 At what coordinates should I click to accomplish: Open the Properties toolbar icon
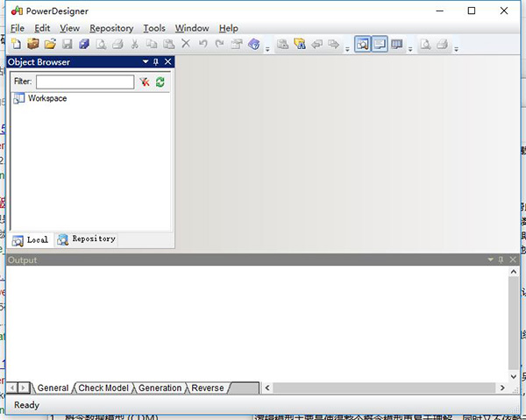pos(237,44)
